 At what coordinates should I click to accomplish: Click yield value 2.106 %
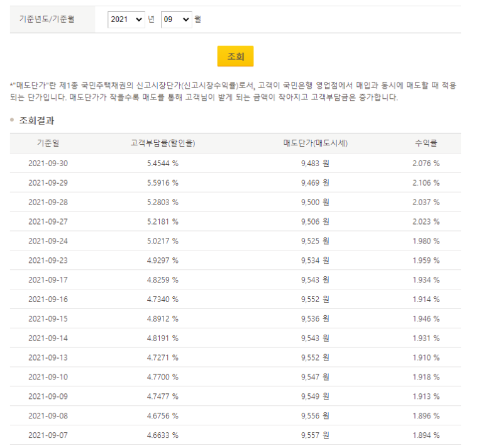(x=426, y=183)
